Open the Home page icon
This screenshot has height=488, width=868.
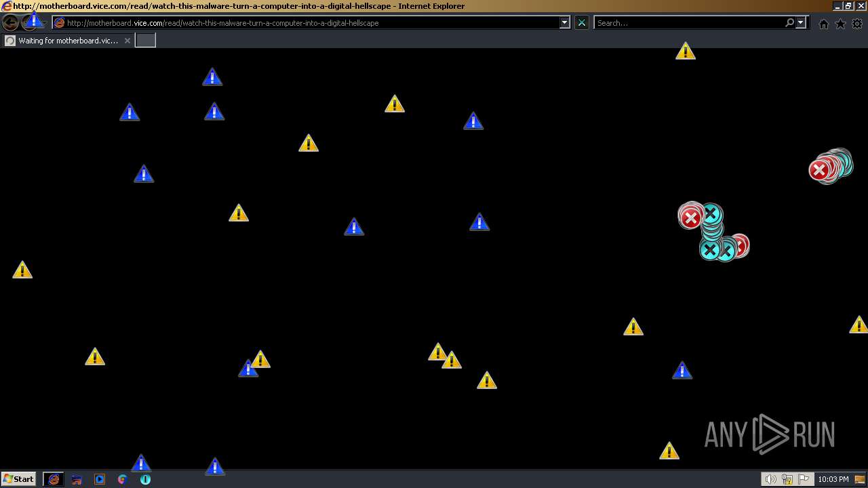coord(823,24)
